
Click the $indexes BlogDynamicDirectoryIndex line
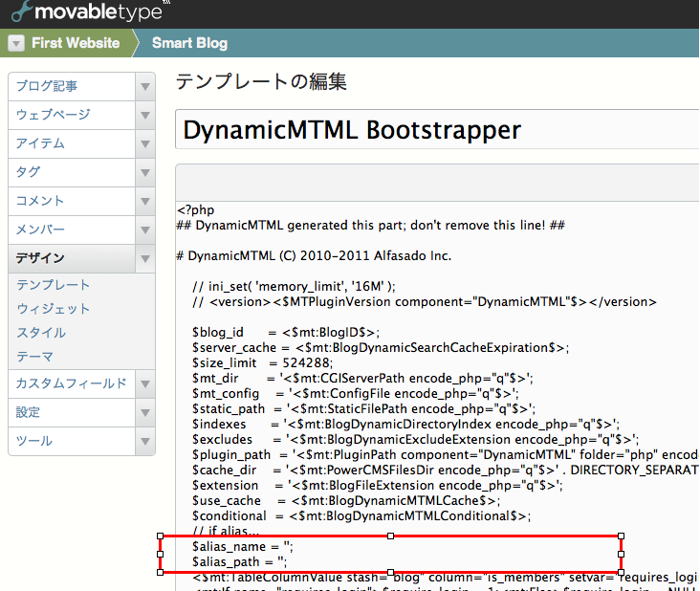pyautogui.click(x=405, y=424)
